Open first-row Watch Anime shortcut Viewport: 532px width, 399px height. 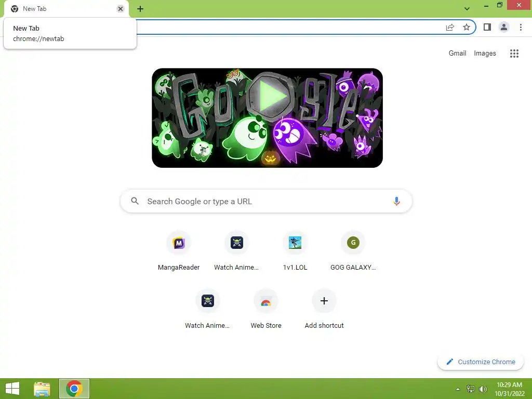[x=236, y=251]
